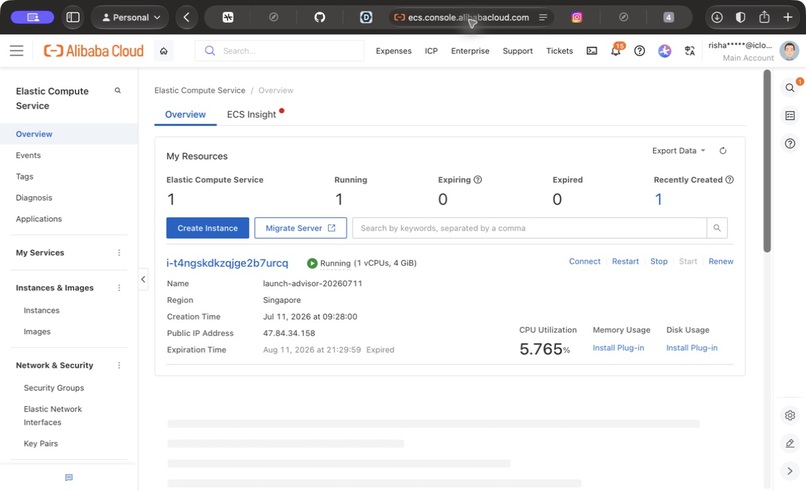The width and height of the screenshot is (806, 491).
Task: Open Applications in sidebar
Action: pos(39,219)
